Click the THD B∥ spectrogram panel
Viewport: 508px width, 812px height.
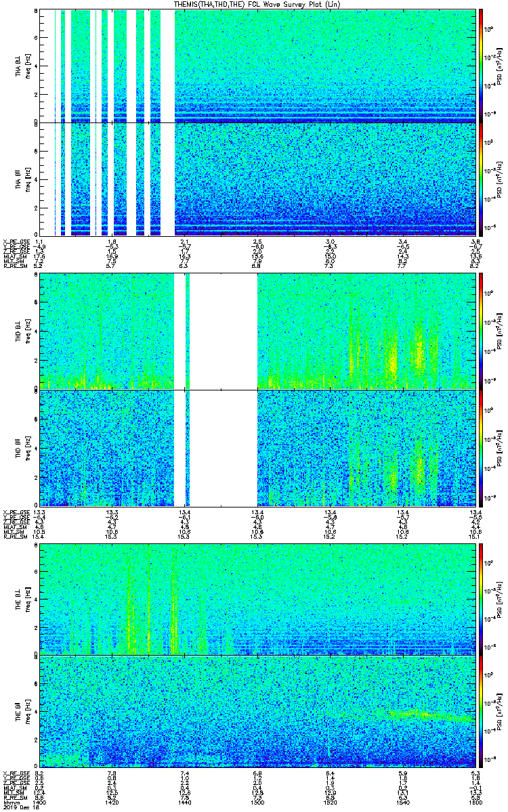pos(258,448)
